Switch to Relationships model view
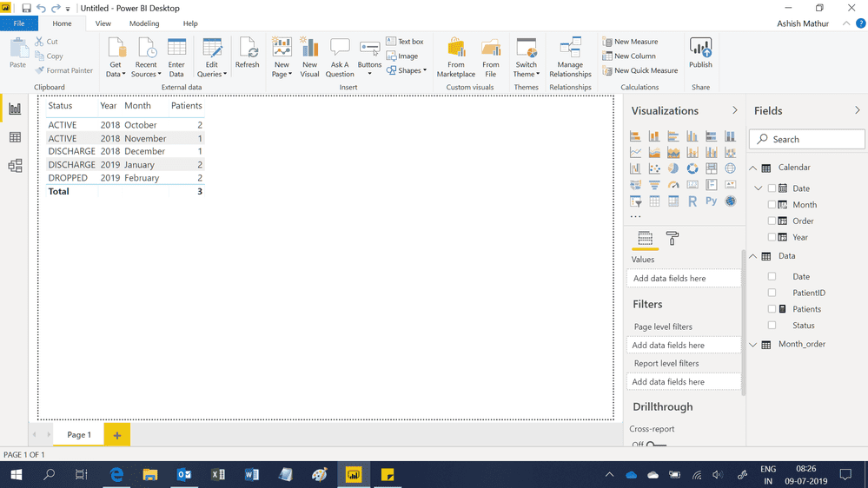 tap(15, 166)
